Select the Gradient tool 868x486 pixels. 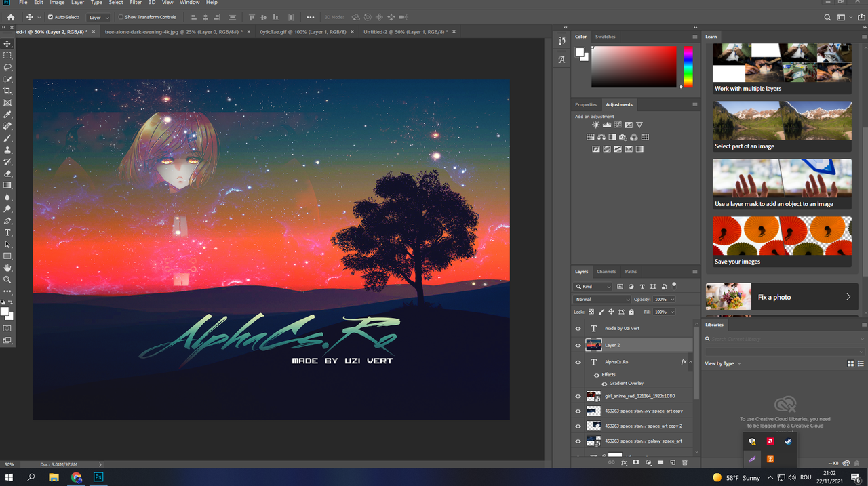pyautogui.click(x=7, y=185)
